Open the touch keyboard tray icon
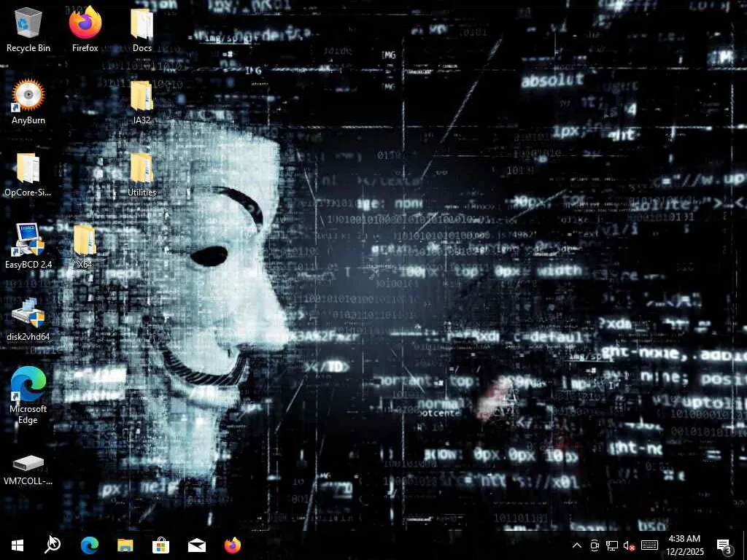The width and height of the screenshot is (747, 560). click(649, 545)
